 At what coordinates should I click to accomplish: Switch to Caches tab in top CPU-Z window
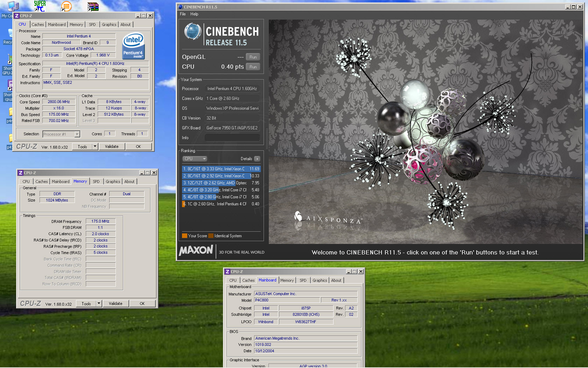38,25
